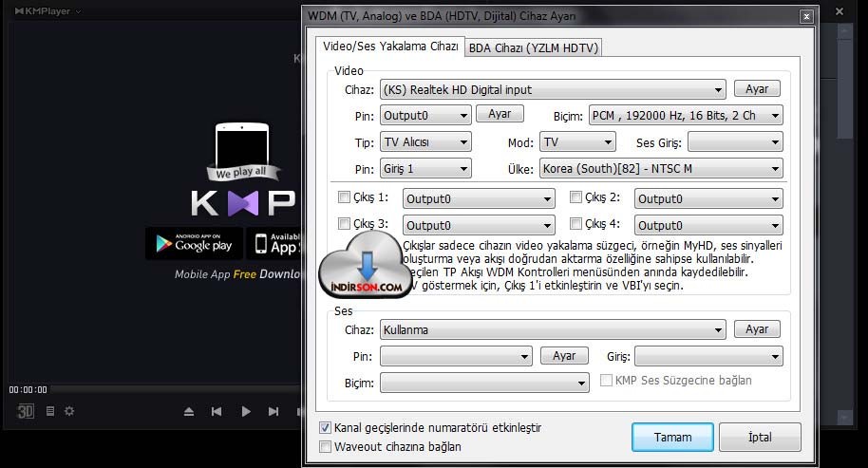Image resolution: width=868 pixels, height=468 pixels.
Task: Open the Ses Cihaz Kullanma dropdown
Action: pyautogui.click(x=553, y=329)
